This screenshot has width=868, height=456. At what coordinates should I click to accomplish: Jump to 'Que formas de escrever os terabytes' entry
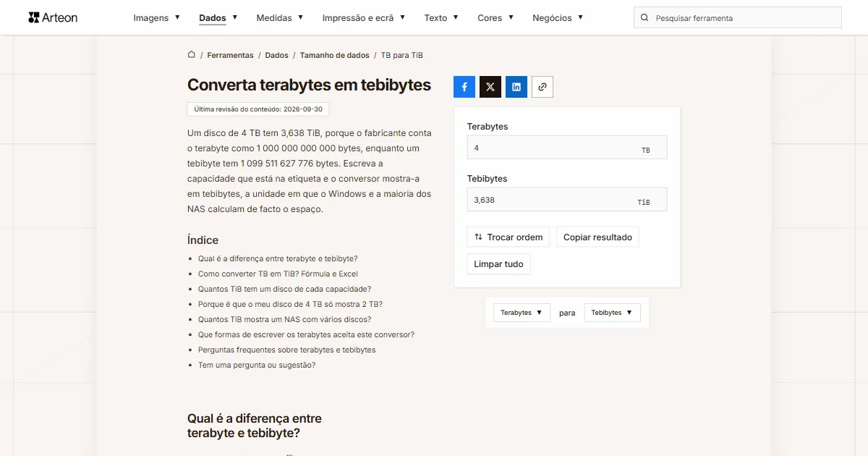point(306,334)
